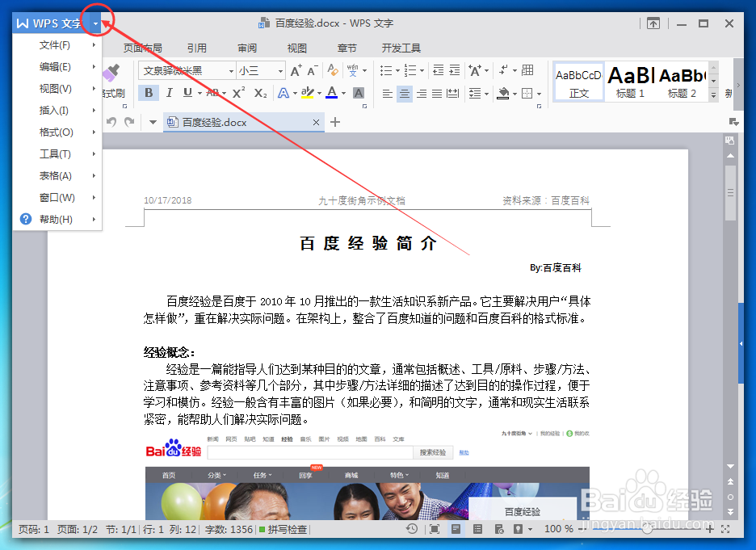This screenshot has width=756, height=550.
Task: Toggle character shading gray A icon
Action: point(359,93)
